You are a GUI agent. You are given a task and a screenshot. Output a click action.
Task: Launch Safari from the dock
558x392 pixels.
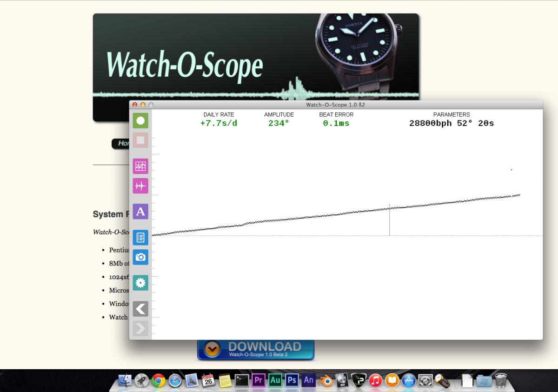(x=175, y=380)
